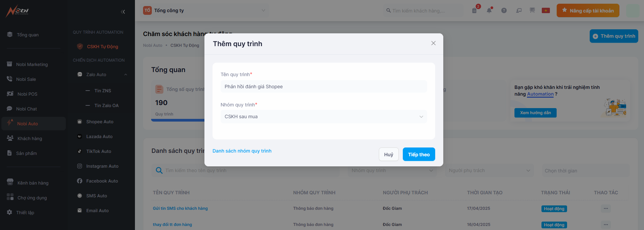Go to Nobi Chat in sidebar

point(26,109)
